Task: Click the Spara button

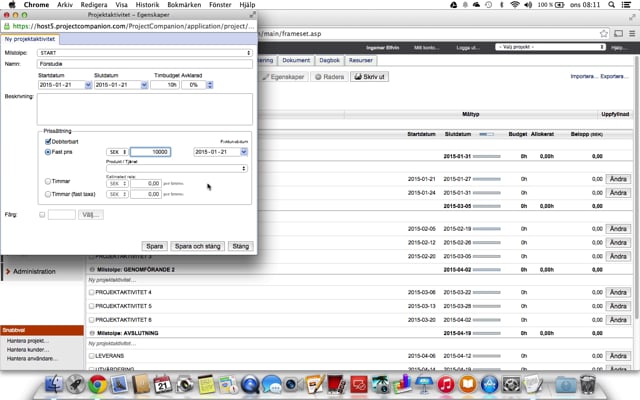Action: click(x=155, y=246)
